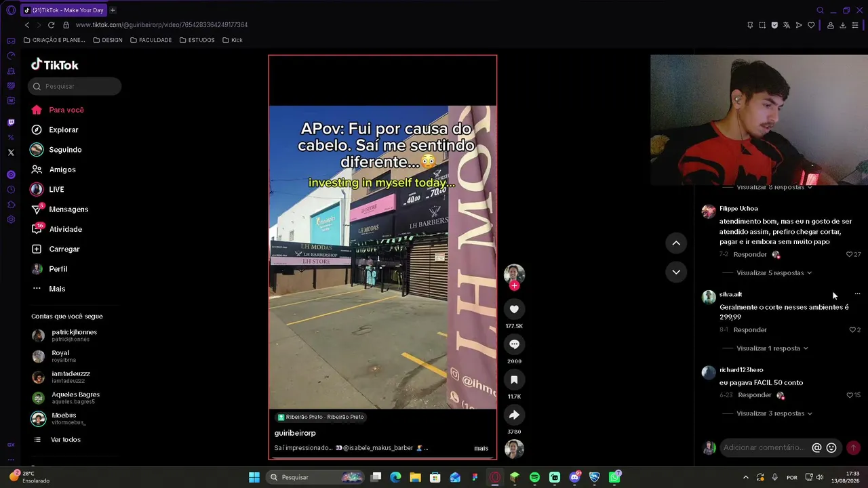Open the 'Carregar' upload page

click(x=64, y=249)
